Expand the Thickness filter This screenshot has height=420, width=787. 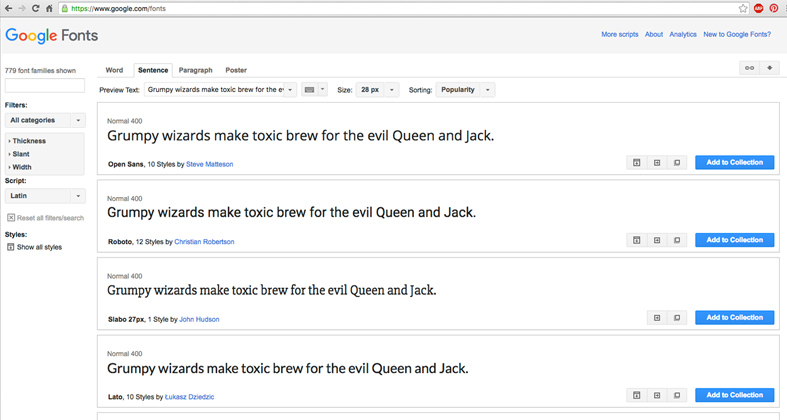click(27, 141)
